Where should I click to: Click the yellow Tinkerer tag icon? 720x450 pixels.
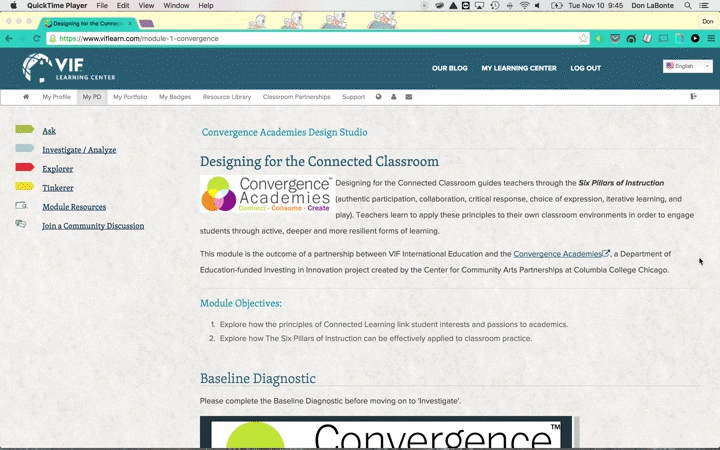(24, 187)
